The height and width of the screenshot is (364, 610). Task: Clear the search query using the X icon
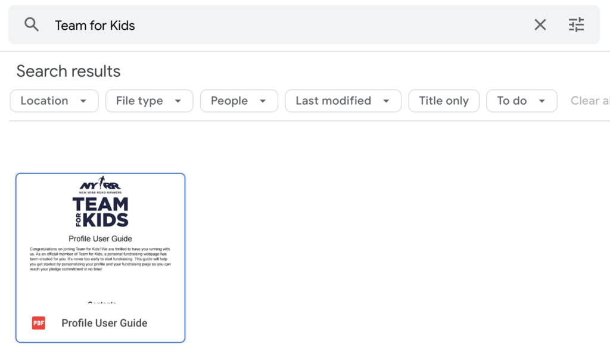540,24
